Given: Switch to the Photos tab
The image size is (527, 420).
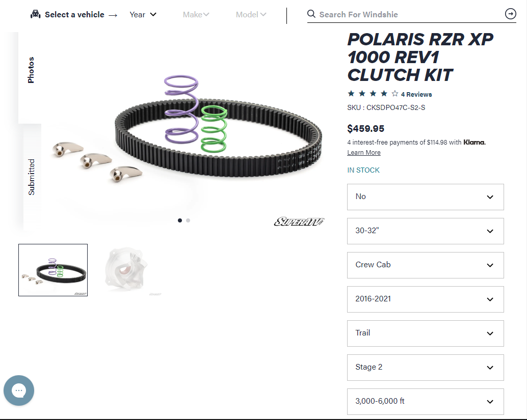Looking at the screenshot, I should [31, 70].
